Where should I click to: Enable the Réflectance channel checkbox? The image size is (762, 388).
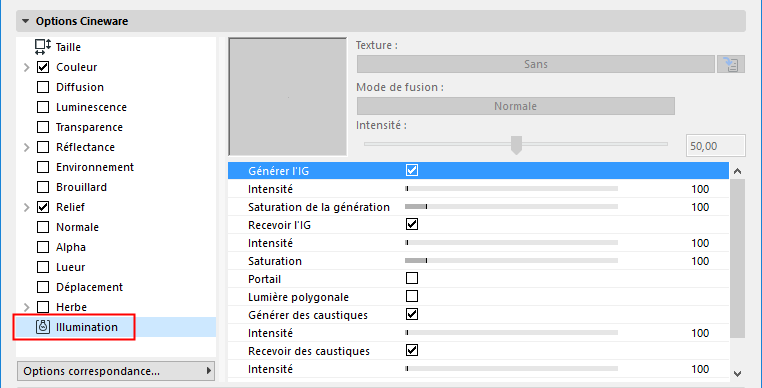tap(43, 147)
